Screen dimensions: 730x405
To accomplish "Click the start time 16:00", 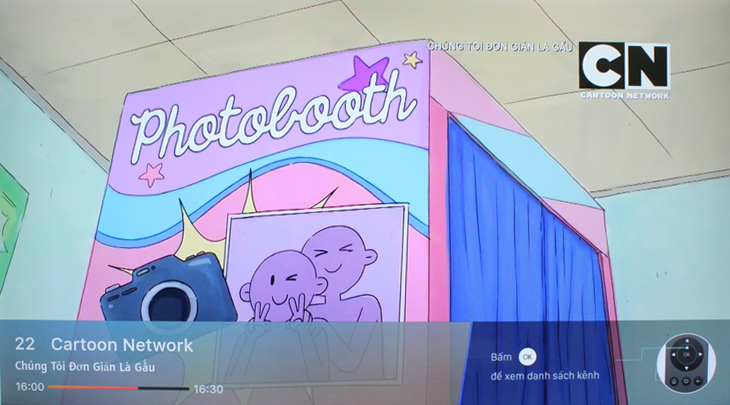I will click(x=30, y=387).
